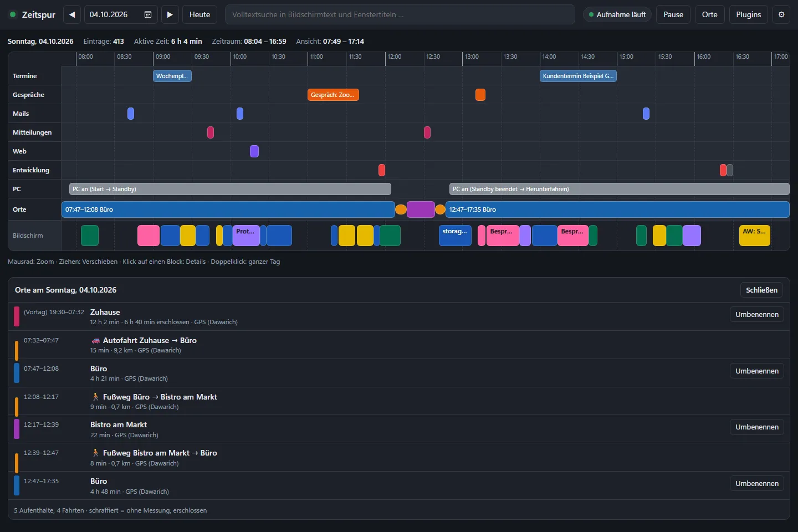Select the pink Bildschirm block near 08:45
The image size is (798, 532).
(149, 236)
